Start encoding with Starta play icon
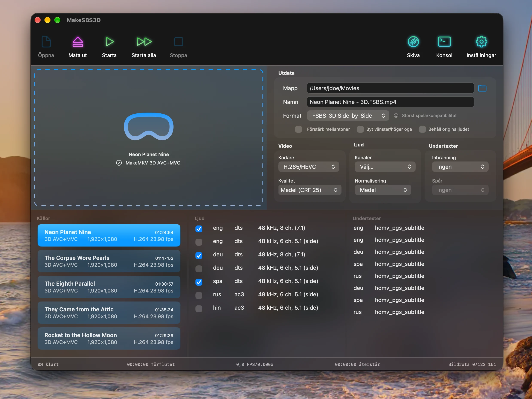The height and width of the screenshot is (399, 532). (x=110, y=42)
